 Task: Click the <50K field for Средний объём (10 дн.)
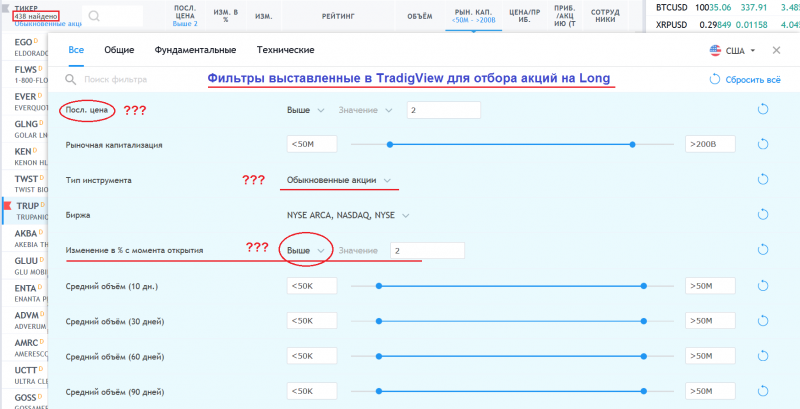(x=312, y=286)
